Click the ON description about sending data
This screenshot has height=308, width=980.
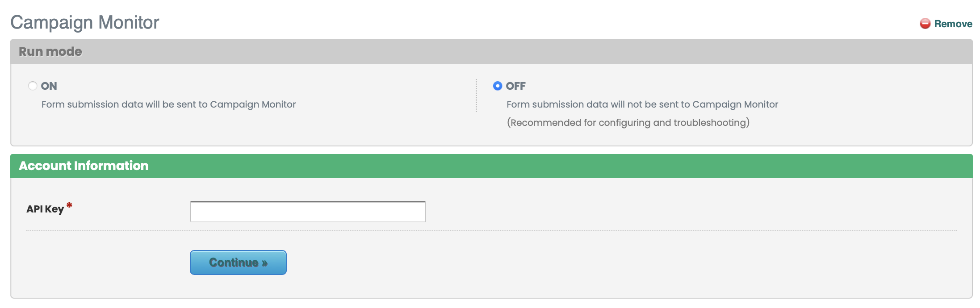(x=168, y=104)
